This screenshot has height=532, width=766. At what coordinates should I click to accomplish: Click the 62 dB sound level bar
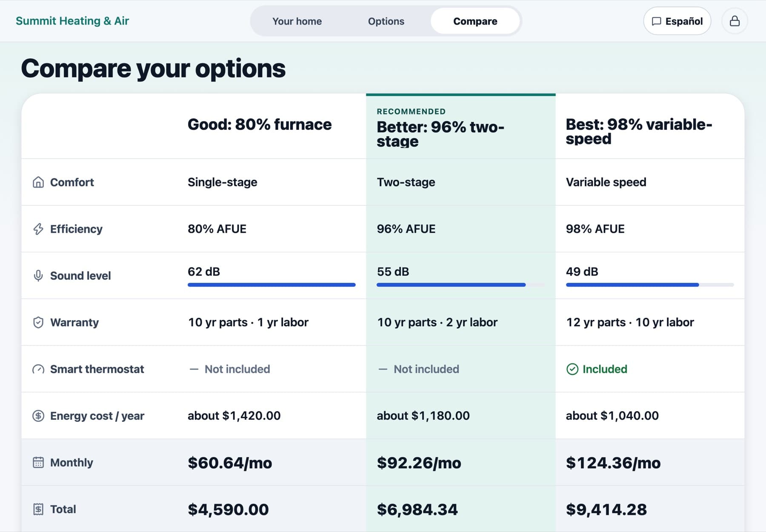[272, 285]
